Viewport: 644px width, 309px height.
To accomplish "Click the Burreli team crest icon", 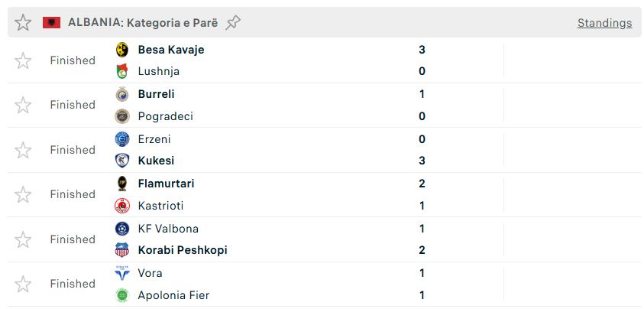I will tap(122, 94).
